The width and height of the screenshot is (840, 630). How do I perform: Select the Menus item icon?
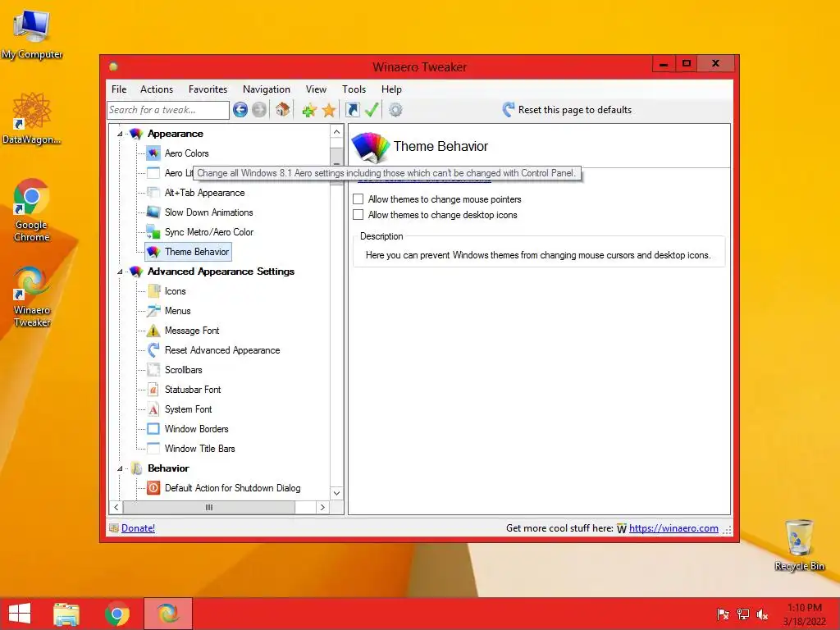(153, 311)
